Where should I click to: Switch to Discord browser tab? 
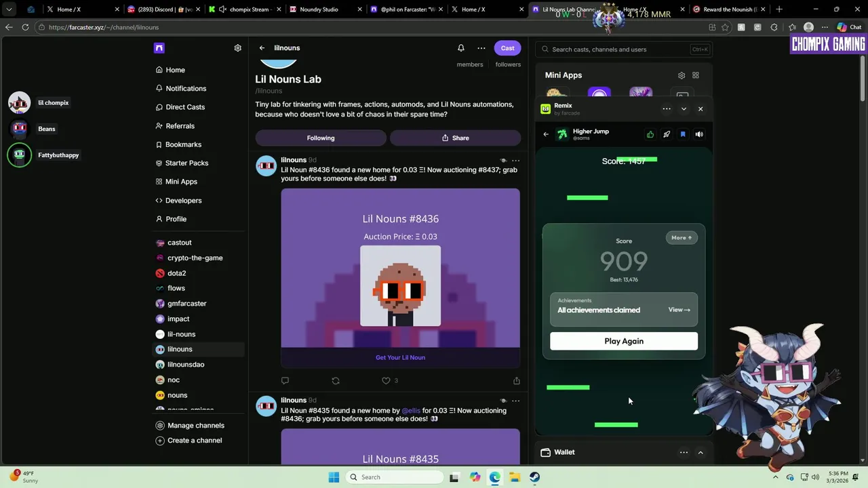163,9
